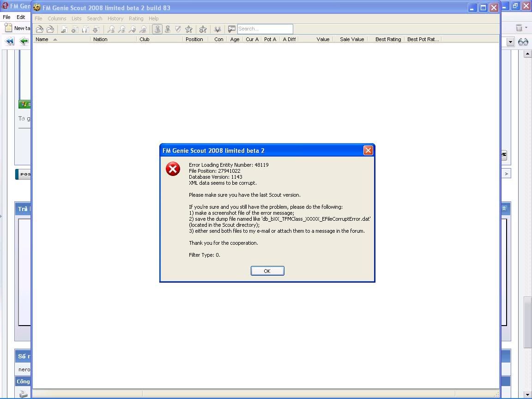Viewport: 532px width, 399px height.
Task: Sort the list by Name column header
Action: [61, 39]
